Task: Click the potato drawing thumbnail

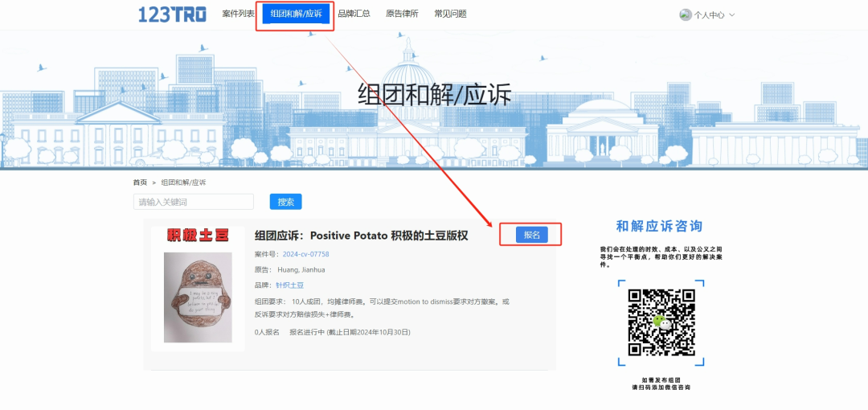Action: (198, 297)
